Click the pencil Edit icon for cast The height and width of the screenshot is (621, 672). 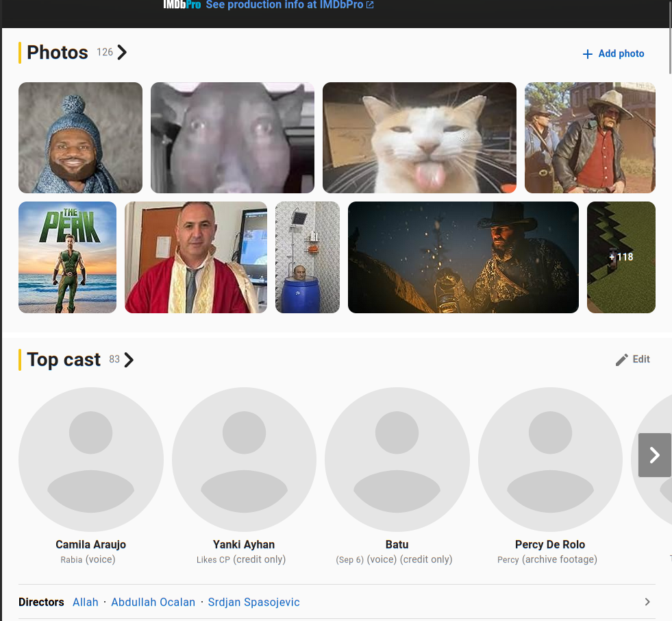(622, 360)
